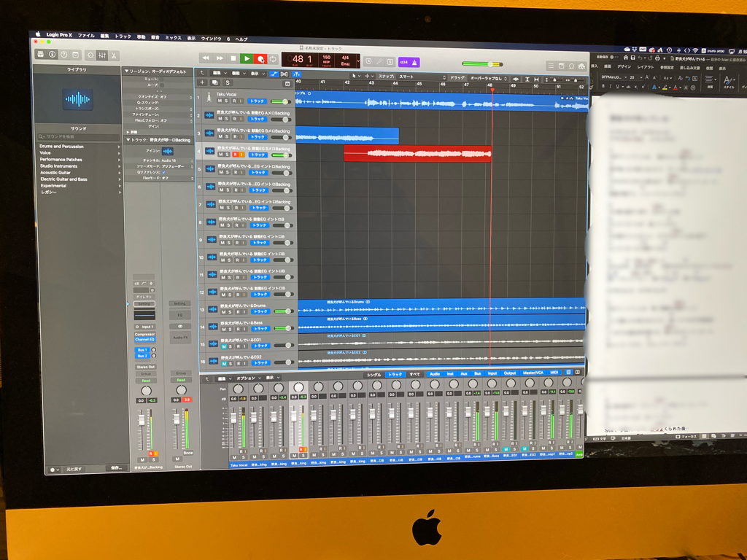Screen dimensions: 747x560
Task: Collapse the トラック inspector section
Action: [x=127, y=139]
